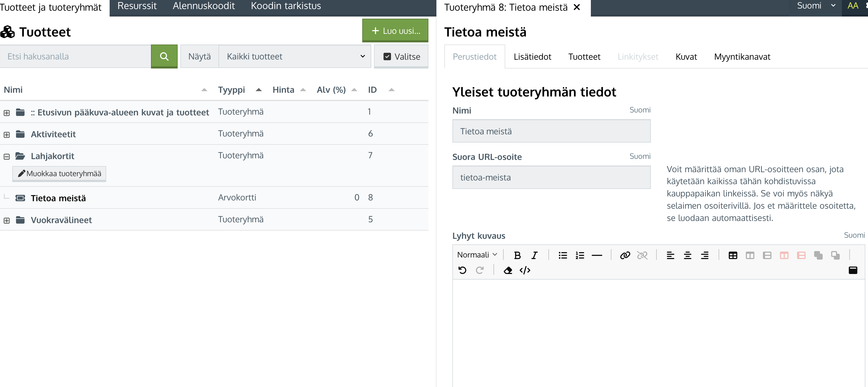
Task: Click the Lahjakortit open folder icon
Action: point(20,156)
